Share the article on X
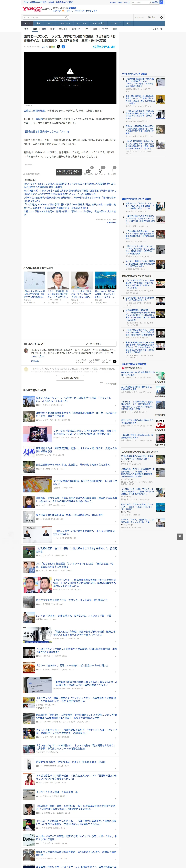The image size is (186, 868). point(58,47)
